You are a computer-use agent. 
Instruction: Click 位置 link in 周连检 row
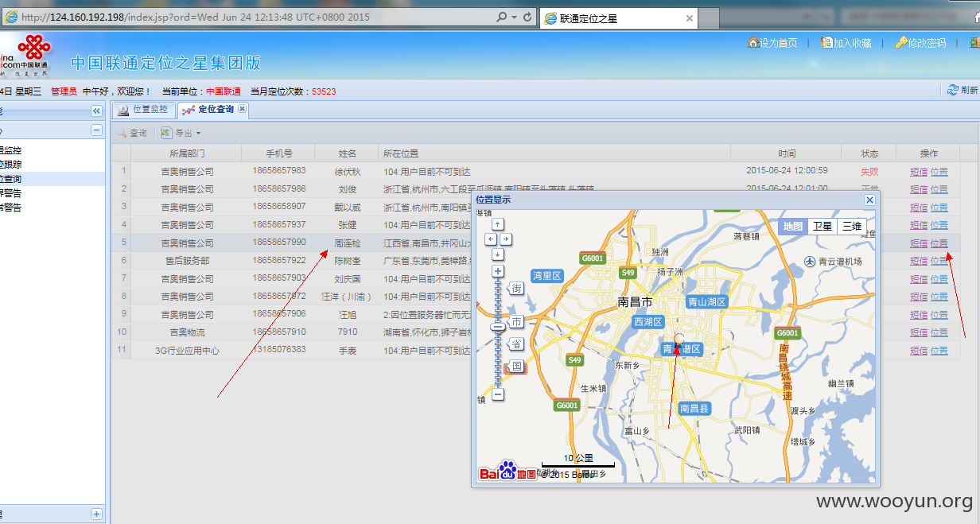coord(939,243)
